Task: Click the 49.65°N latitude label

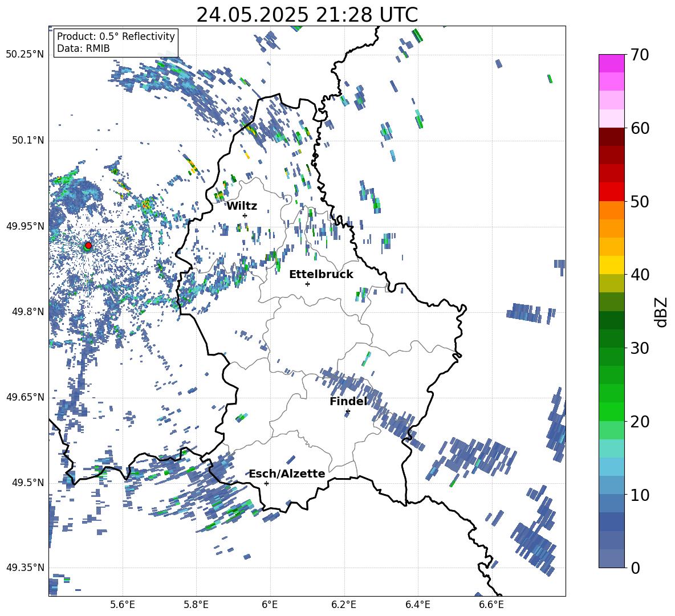Action: pyautogui.click(x=25, y=397)
